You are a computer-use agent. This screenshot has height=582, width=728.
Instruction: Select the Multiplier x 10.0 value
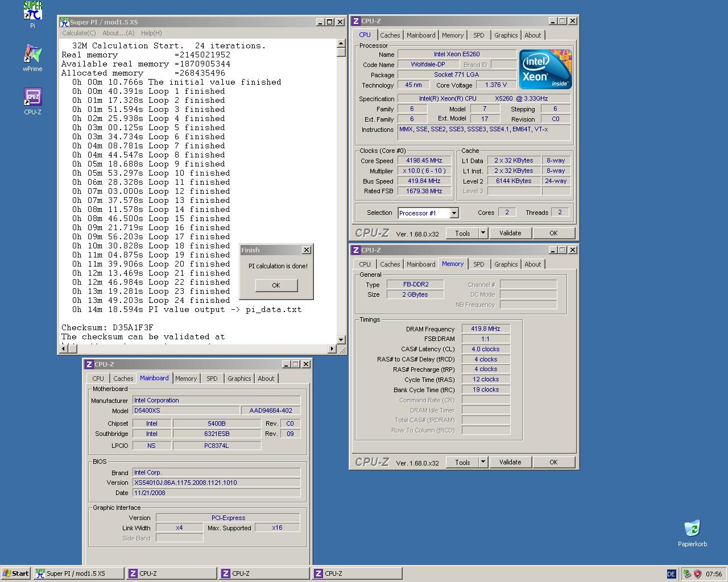(x=424, y=171)
